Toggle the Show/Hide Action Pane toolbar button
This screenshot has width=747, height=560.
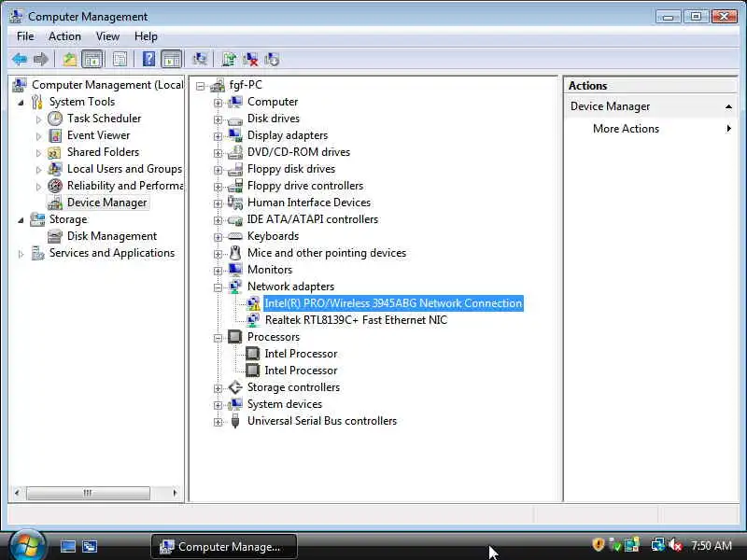click(x=172, y=60)
